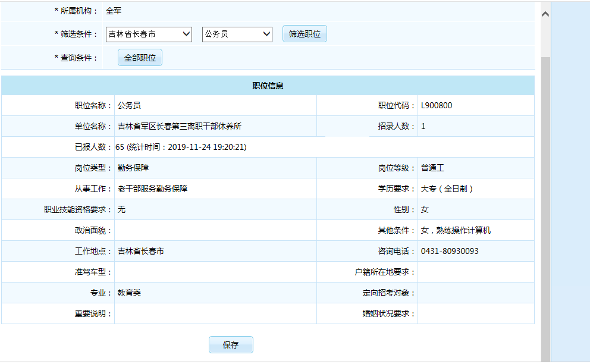
Task: Click the 定向招考对象 label
Action: tap(388, 293)
